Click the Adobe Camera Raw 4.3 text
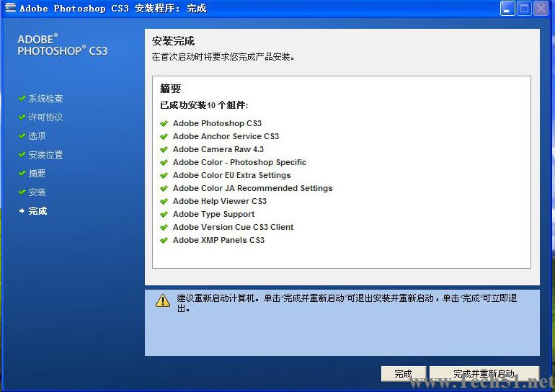Image resolution: width=555 pixels, height=392 pixels. click(x=218, y=149)
